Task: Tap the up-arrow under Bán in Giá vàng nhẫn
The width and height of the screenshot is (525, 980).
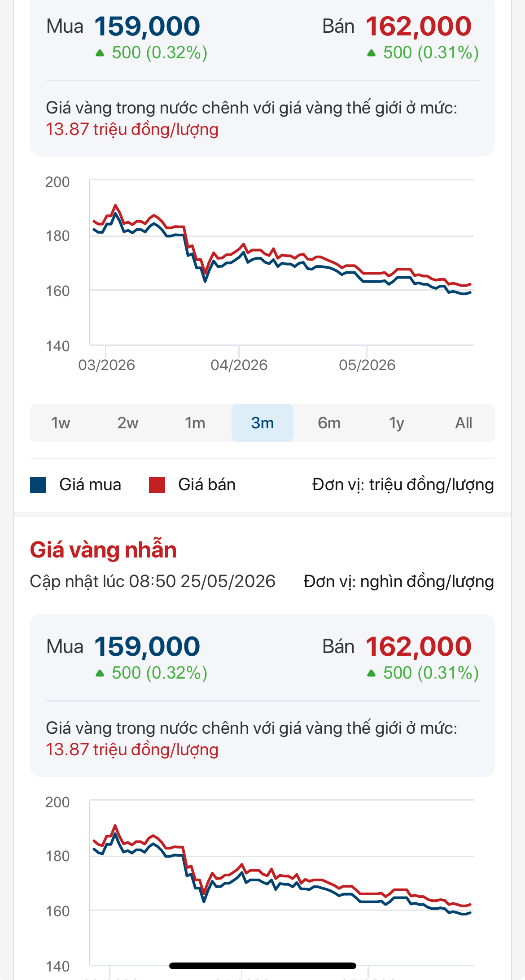Action: (371, 674)
